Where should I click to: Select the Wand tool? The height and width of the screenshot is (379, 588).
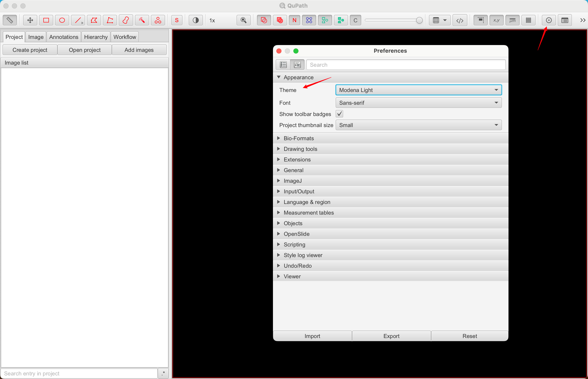click(x=142, y=20)
